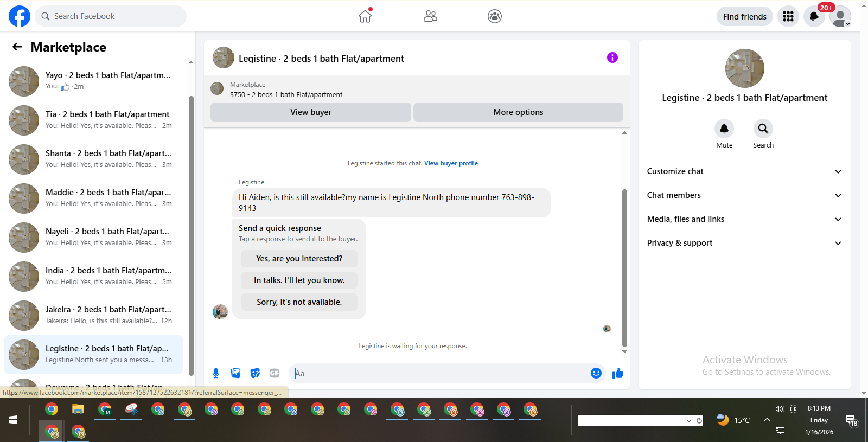
Task: Show hidden system tray icons
Action: [x=767, y=420]
